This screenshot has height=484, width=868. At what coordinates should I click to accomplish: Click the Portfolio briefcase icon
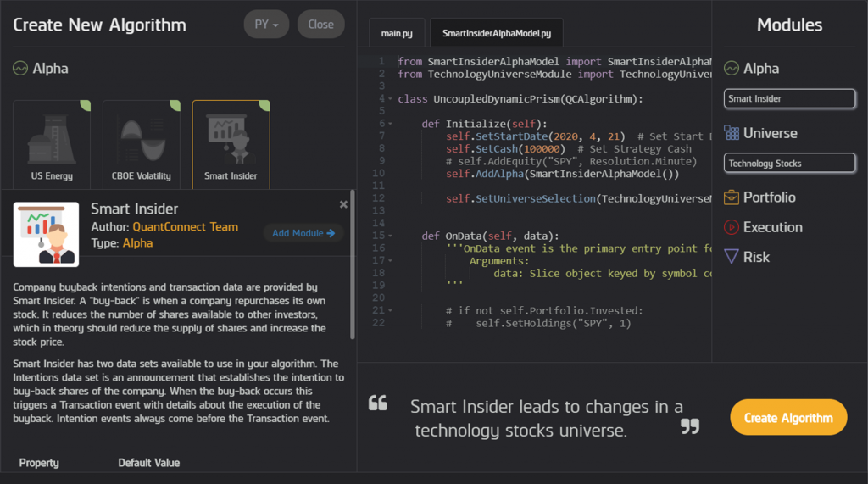732,197
